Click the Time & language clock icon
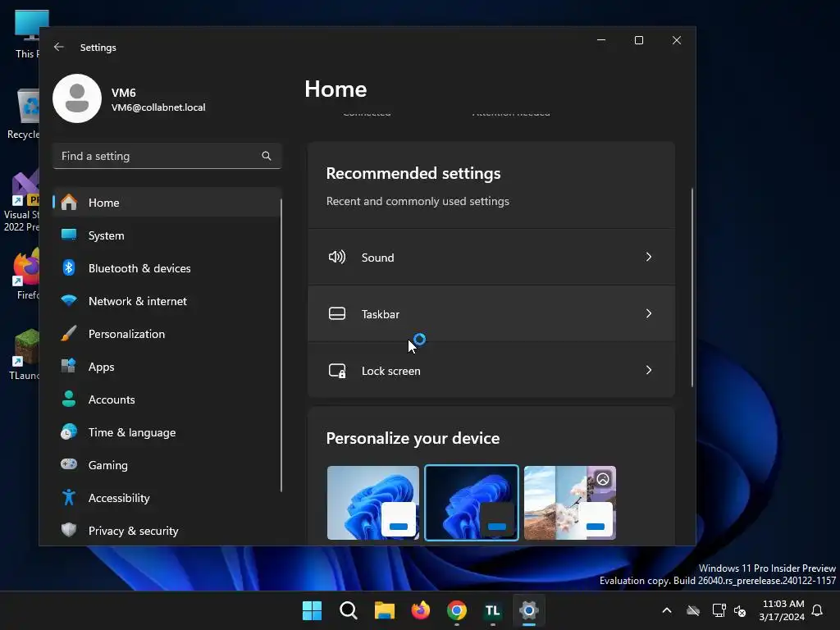840x630 pixels. (x=69, y=431)
